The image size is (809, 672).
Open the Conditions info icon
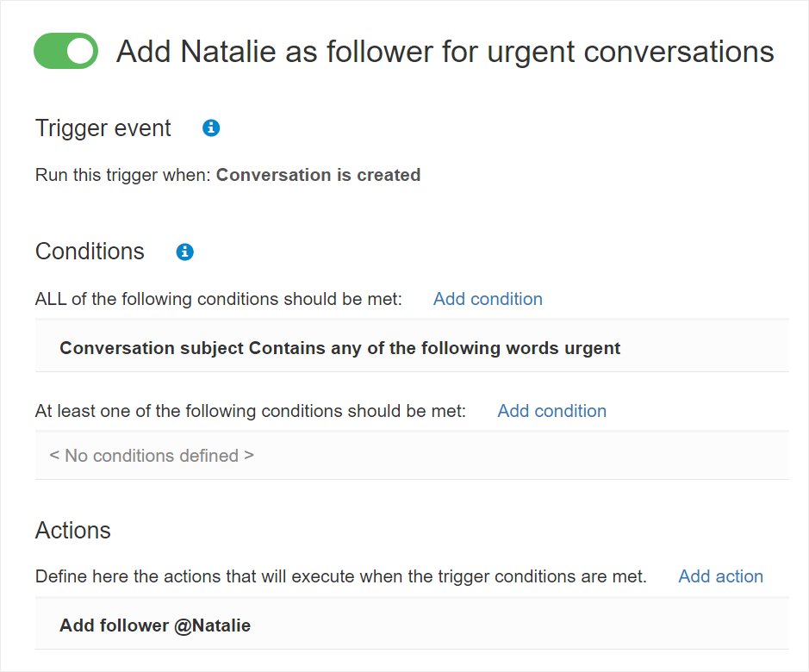point(184,252)
